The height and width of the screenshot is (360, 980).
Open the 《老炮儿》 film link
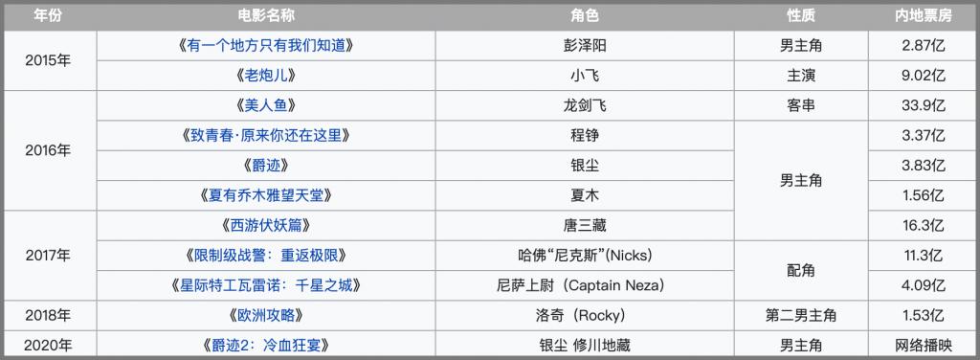point(266,76)
